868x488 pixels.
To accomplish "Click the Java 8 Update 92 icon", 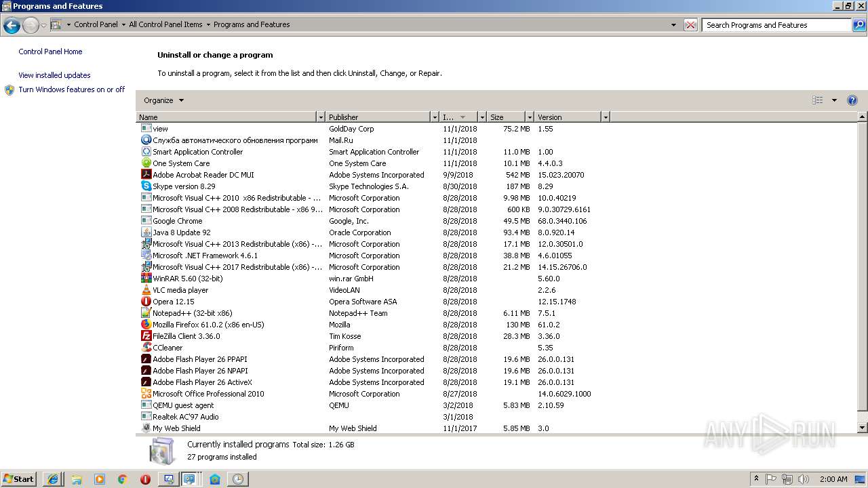I will click(146, 232).
